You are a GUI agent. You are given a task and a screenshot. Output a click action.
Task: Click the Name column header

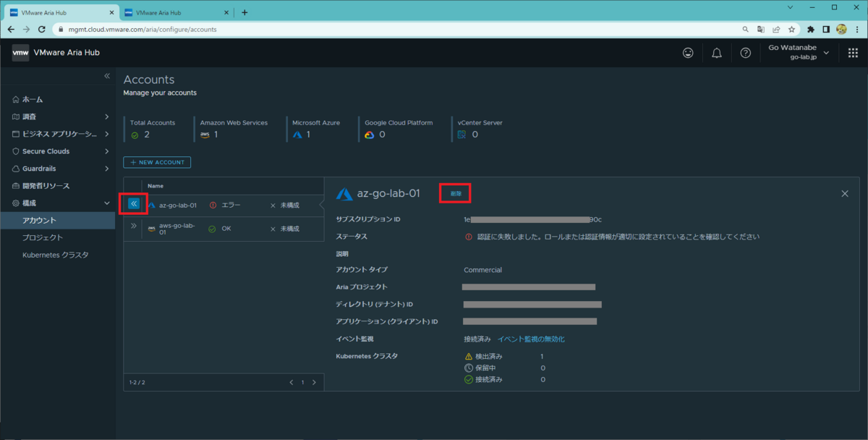pos(156,186)
